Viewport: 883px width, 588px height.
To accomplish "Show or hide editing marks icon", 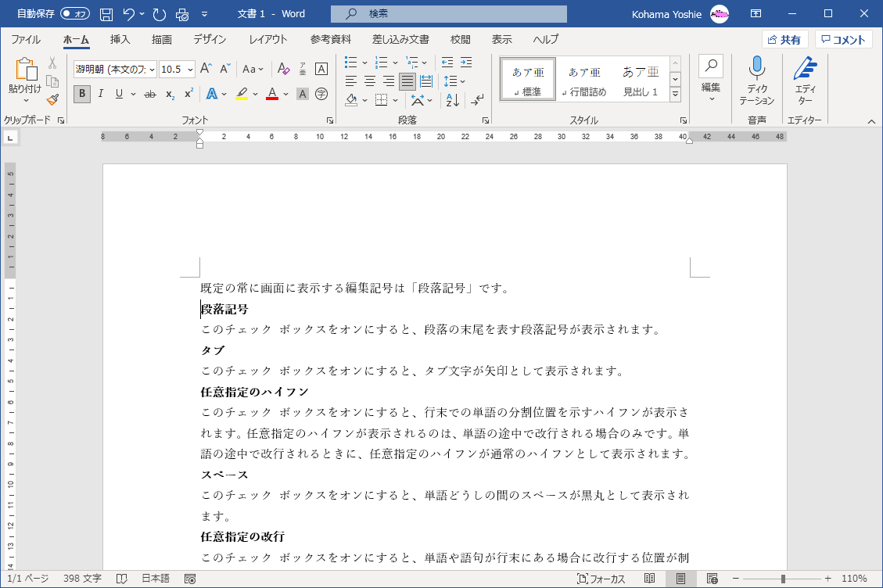I will point(477,100).
